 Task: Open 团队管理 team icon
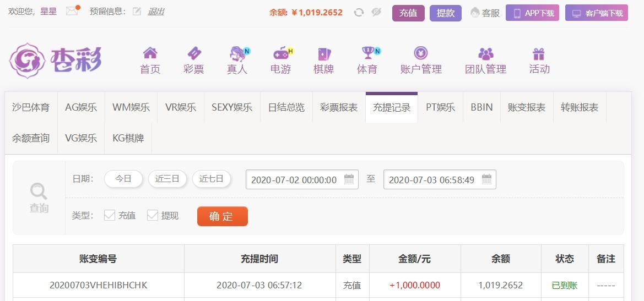485,53
